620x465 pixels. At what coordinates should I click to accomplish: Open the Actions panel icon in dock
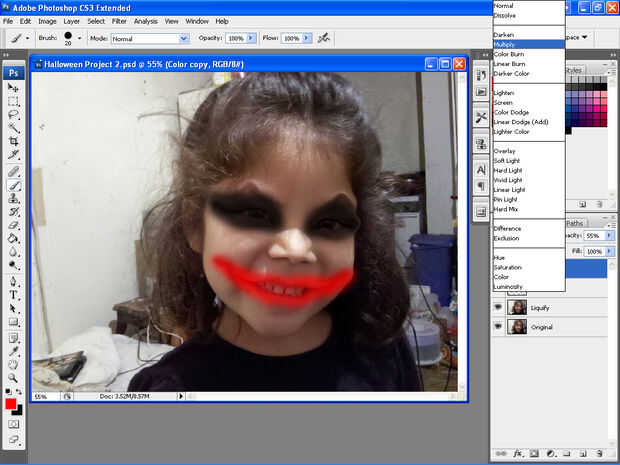click(481, 92)
